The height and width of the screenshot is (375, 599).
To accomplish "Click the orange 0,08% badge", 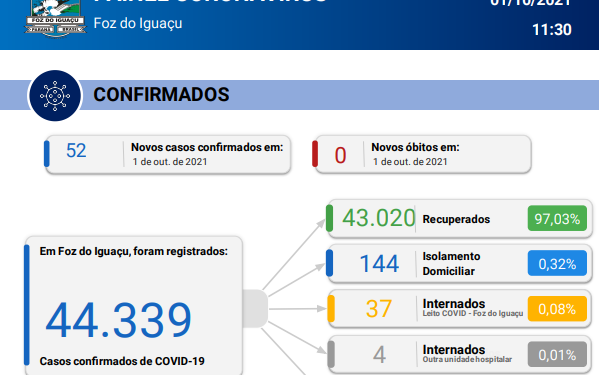I will tap(557, 309).
